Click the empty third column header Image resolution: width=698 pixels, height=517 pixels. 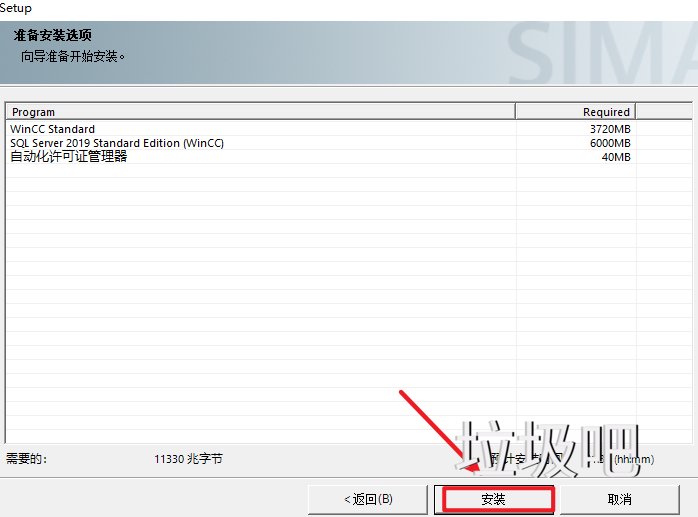(x=664, y=112)
